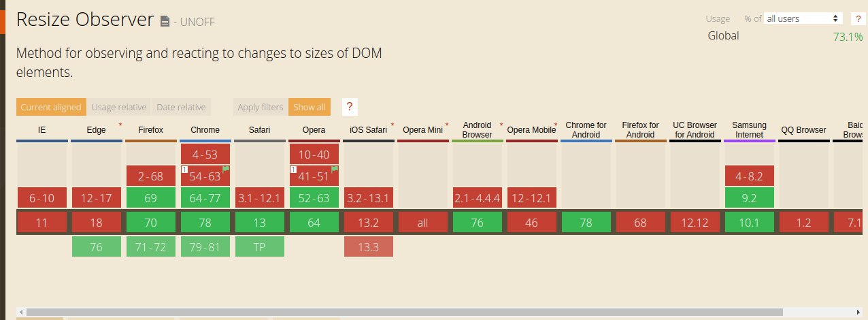
Task: Select the iOS Safari 13.2 cell
Action: (x=369, y=222)
